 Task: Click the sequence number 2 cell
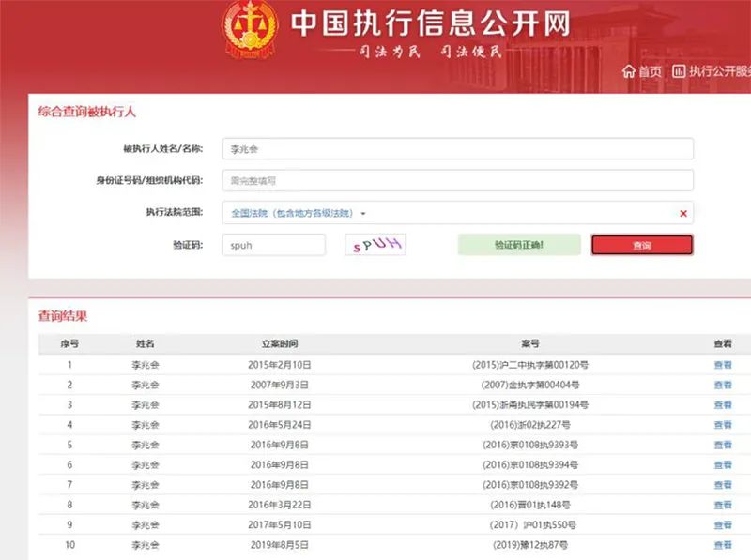tap(69, 385)
